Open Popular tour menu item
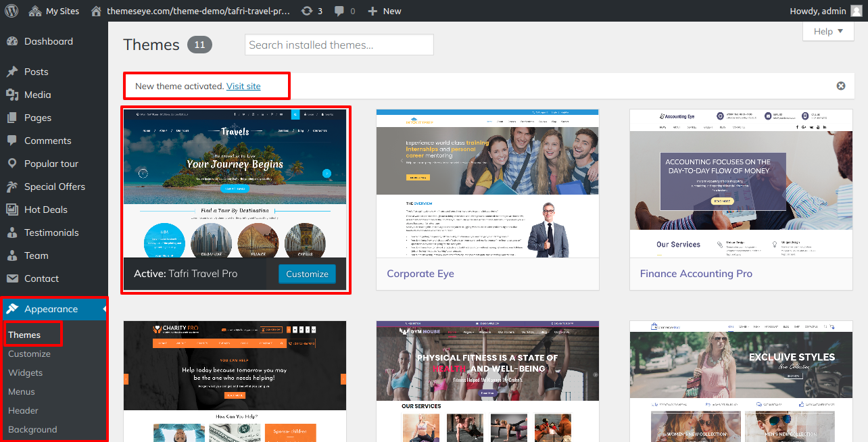 tap(51, 164)
